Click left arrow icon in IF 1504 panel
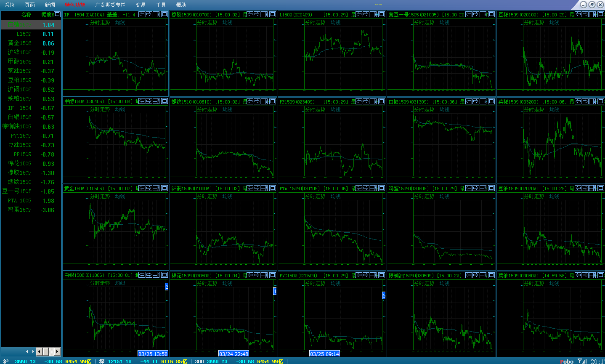605x364 pixels. [x=142, y=14]
